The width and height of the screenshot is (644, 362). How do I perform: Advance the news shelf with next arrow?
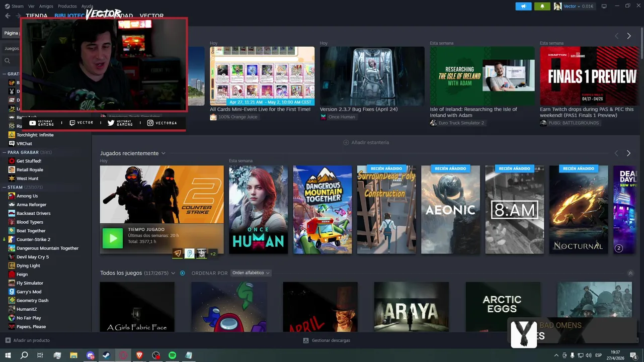click(x=628, y=36)
